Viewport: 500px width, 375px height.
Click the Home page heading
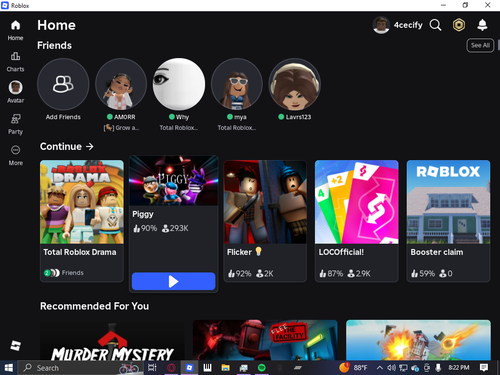(56, 25)
